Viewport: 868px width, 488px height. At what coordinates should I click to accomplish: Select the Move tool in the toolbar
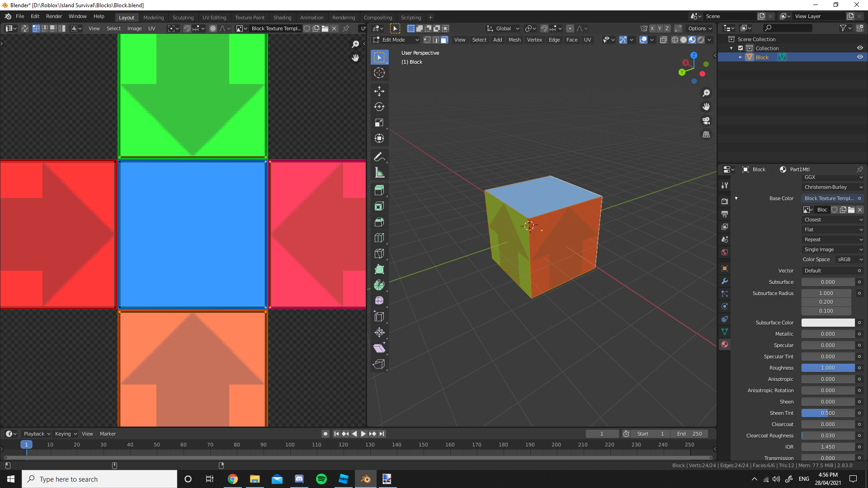click(x=379, y=91)
